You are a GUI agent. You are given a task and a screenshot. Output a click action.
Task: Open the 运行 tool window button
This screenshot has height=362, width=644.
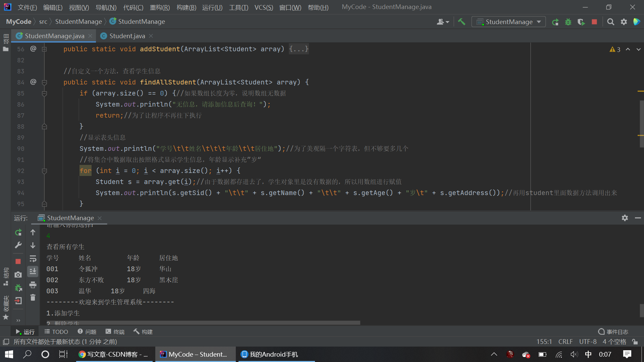[25, 331]
